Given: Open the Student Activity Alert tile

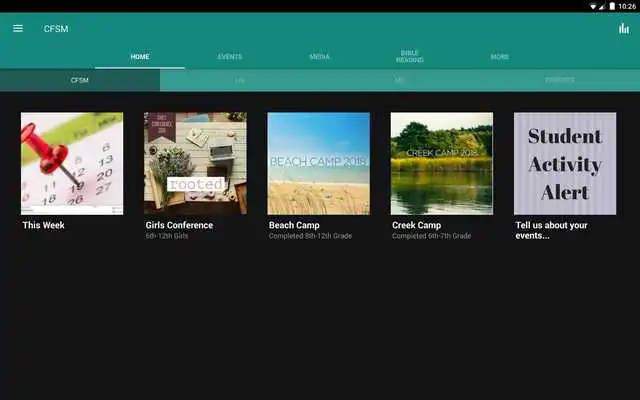Looking at the screenshot, I should [x=564, y=163].
